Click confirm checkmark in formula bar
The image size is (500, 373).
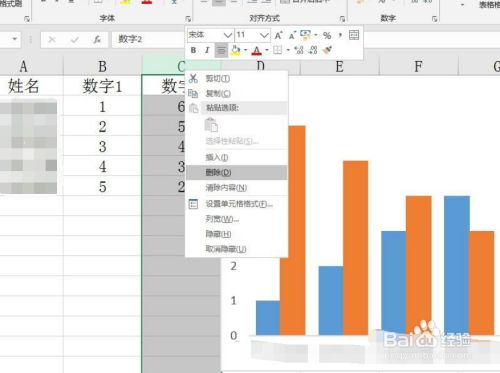pyautogui.click(x=75, y=40)
